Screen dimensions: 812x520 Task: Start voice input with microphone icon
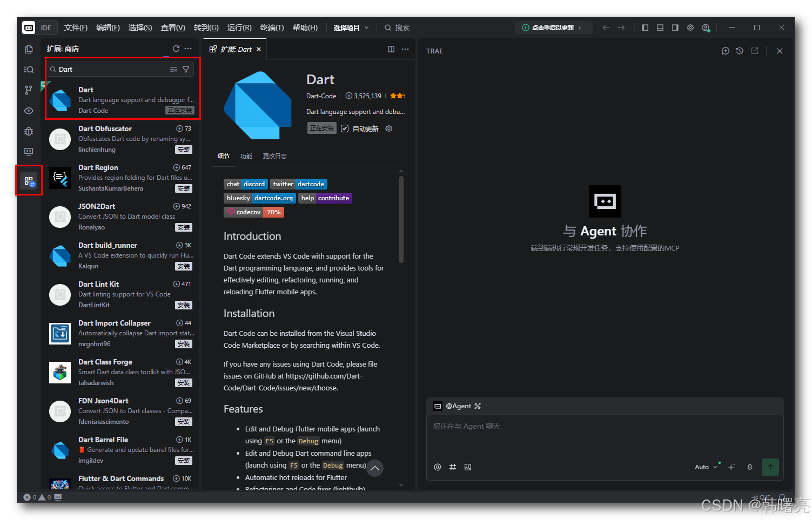750,467
